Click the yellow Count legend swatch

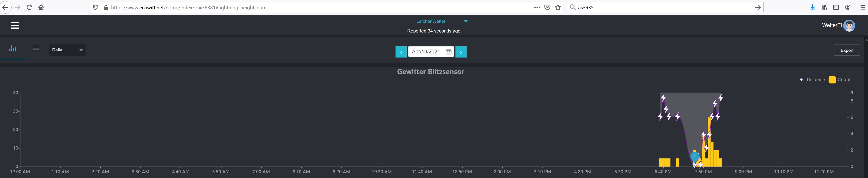click(x=832, y=80)
